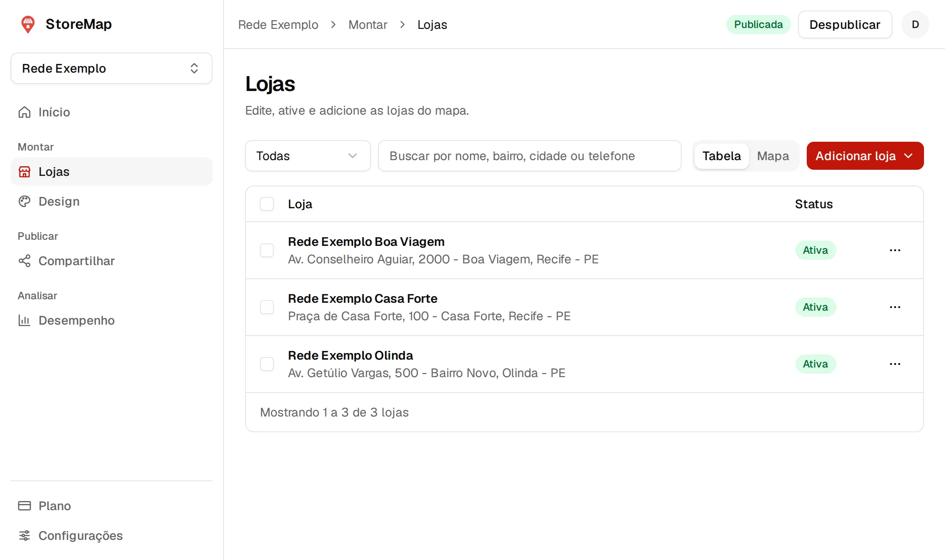The width and height of the screenshot is (945, 560).
Task: Click the Lojas breadcrumb text
Action: pos(432,24)
